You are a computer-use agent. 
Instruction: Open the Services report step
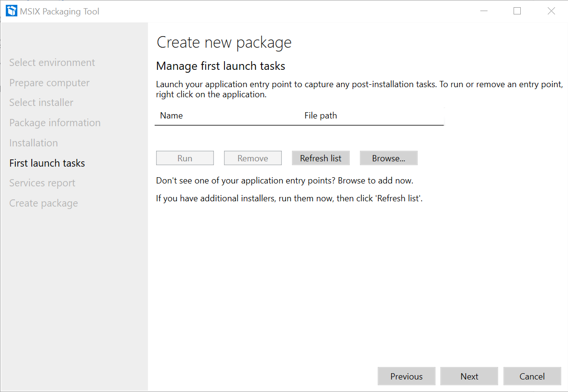click(x=42, y=183)
